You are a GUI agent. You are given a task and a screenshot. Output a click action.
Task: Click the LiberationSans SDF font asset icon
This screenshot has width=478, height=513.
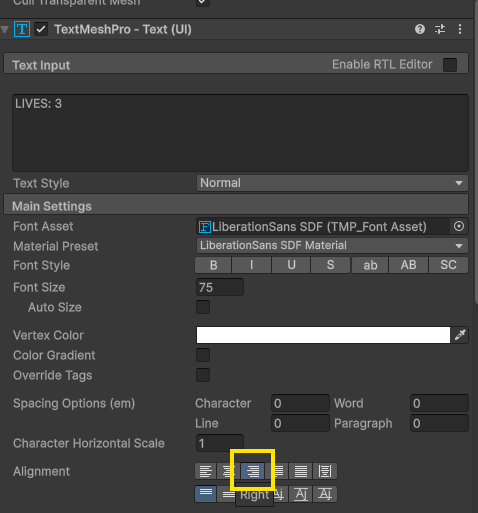(x=204, y=227)
